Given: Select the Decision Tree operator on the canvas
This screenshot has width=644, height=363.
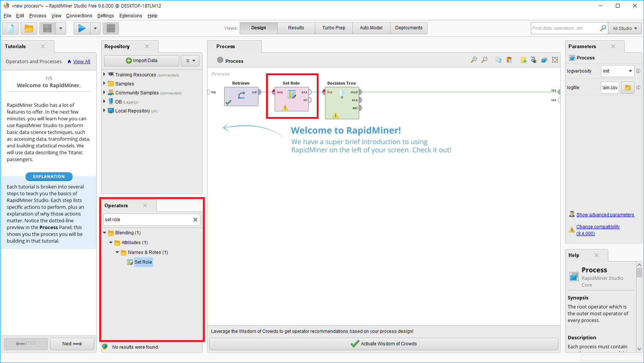Looking at the screenshot, I should [342, 103].
